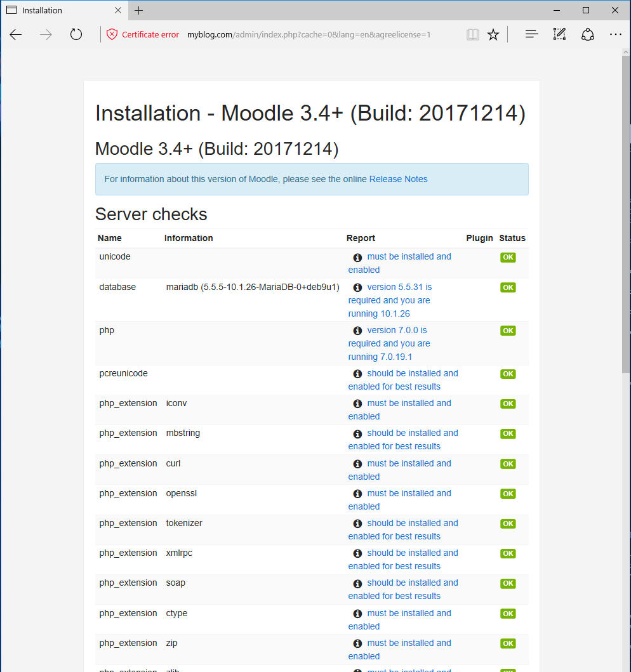
Task: Click the info icon in ctype row
Action: tap(357, 614)
